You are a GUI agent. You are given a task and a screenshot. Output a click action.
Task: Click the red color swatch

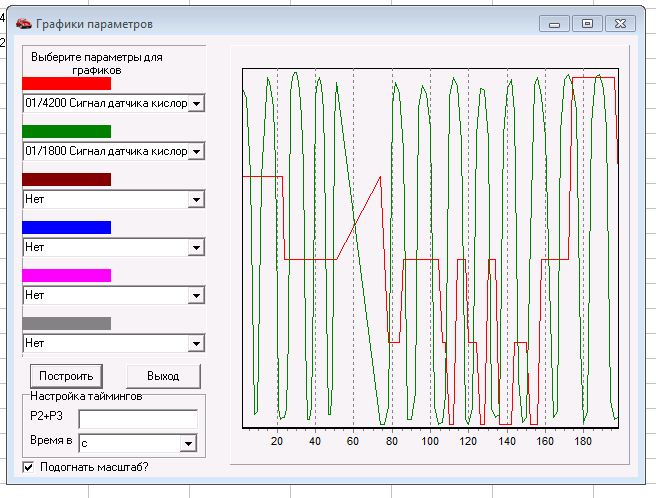[66, 84]
